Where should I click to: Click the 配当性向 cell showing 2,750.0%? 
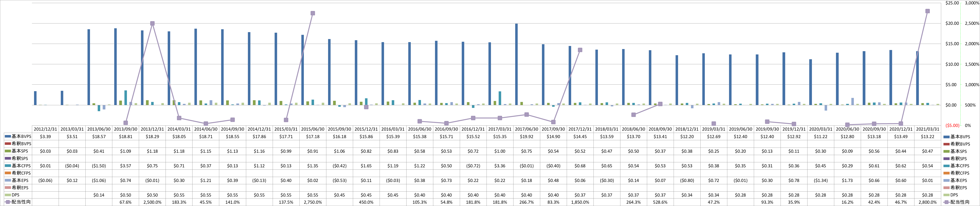tap(313, 202)
